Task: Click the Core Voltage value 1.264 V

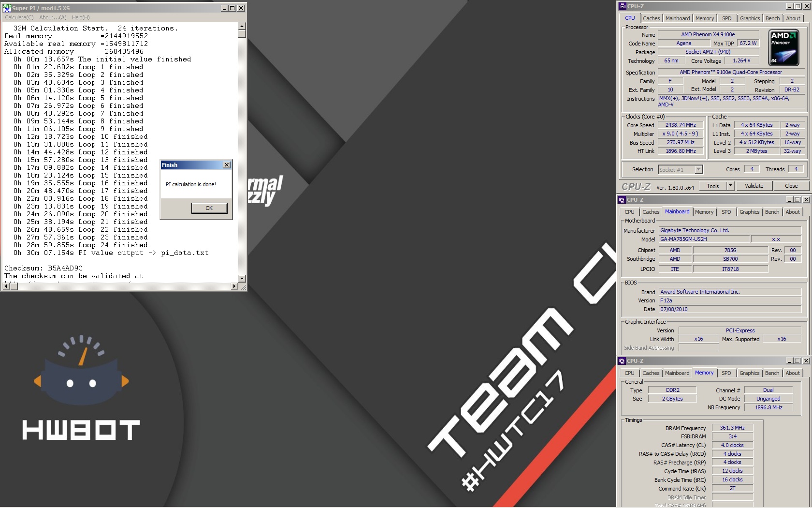Action: 741,60
